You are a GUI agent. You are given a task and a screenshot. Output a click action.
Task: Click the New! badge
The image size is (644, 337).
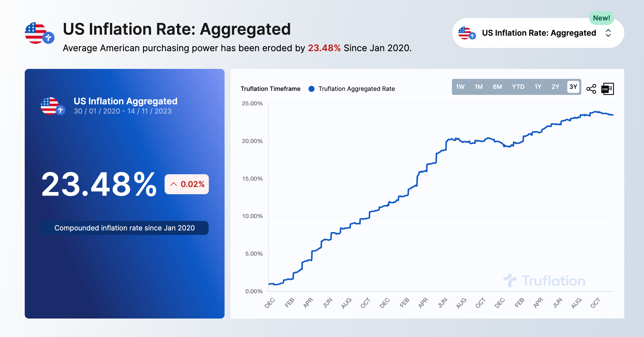[x=602, y=18]
